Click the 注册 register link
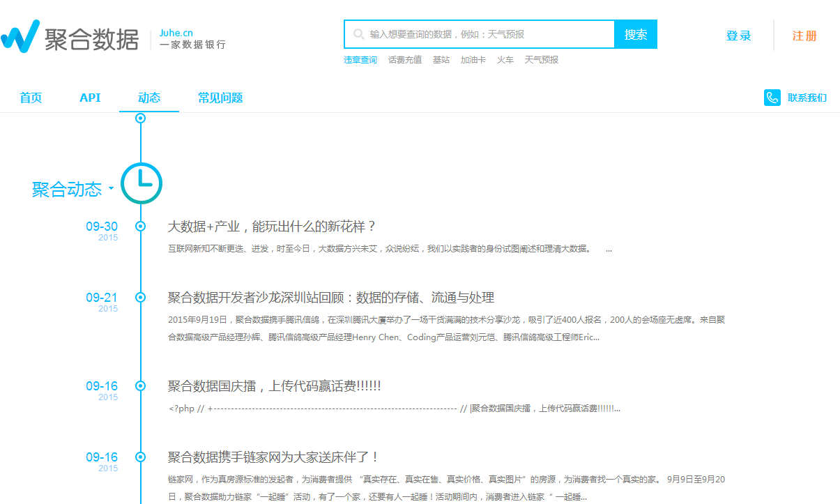Image resolution: width=840 pixels, height=504 pixels. tap(804, 36)
